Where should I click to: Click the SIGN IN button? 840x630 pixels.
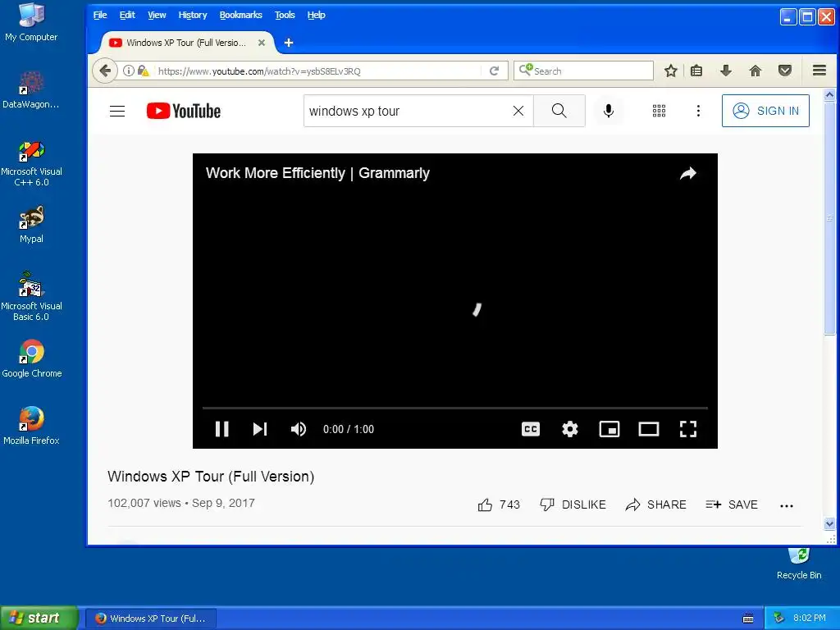click(x=765, y=111)
